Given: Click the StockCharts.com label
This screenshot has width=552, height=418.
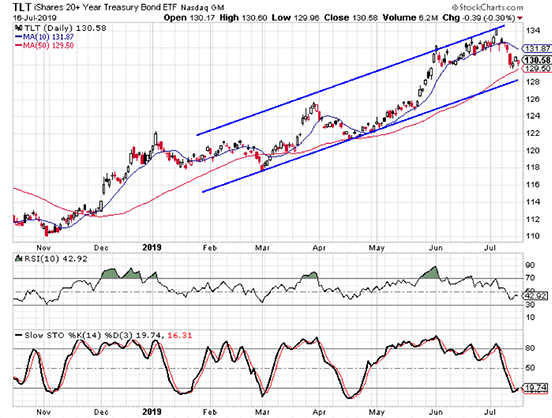Looking at the screenshot, I should pos(487,7).
